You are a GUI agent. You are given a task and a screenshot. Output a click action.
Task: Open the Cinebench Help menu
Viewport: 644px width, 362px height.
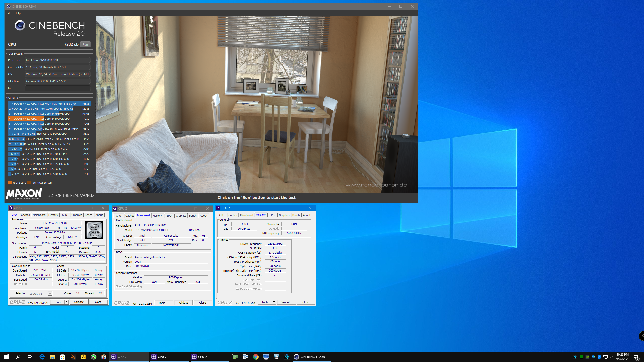[18, 13]
